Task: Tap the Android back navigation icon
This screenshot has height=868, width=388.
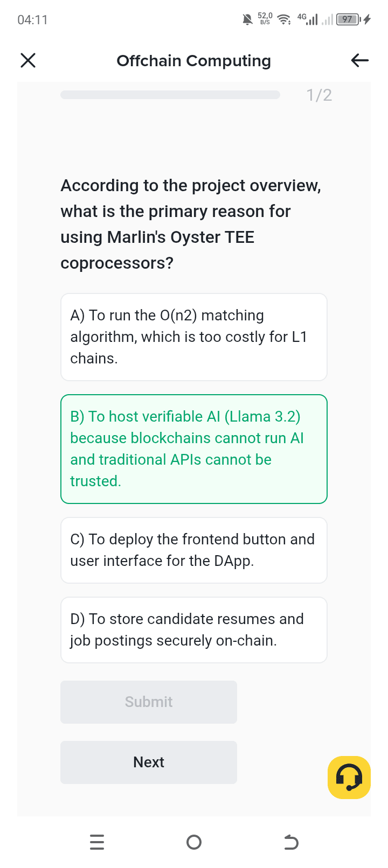Action: point(291,842)
